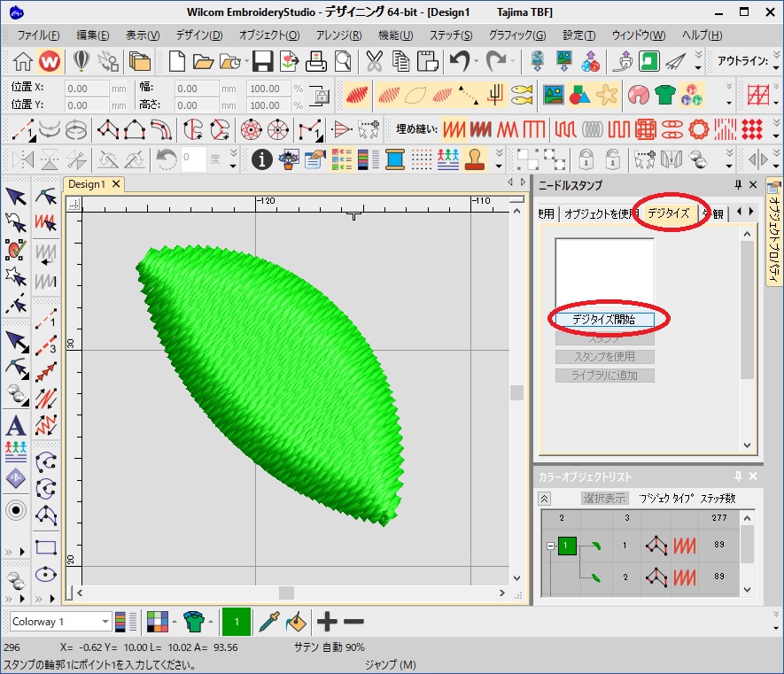This screenshot has height=674, width=784.
Task: Collapse the color object list with chevron button
Action: click(545, 499)
